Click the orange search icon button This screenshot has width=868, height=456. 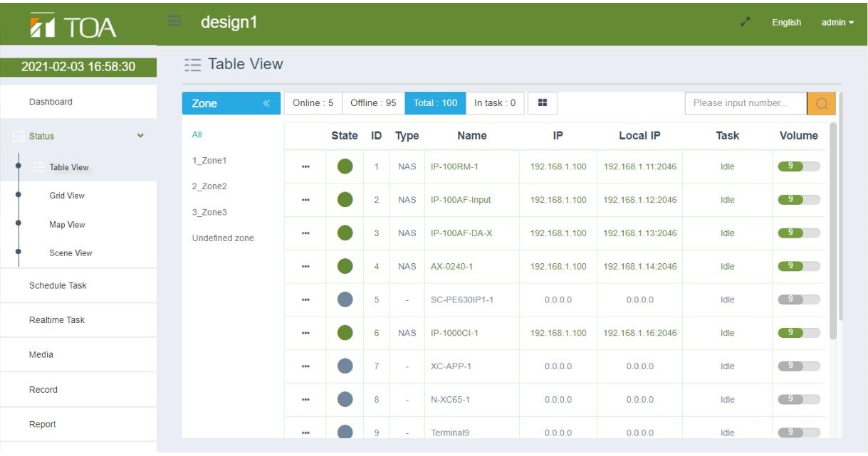[x=821, y=103]
